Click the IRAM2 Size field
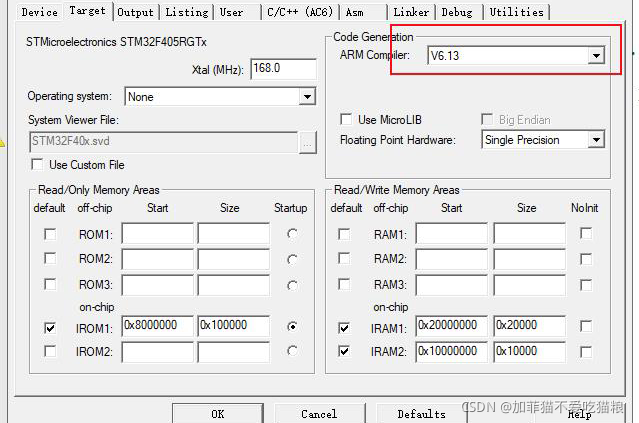 point(529,352)
